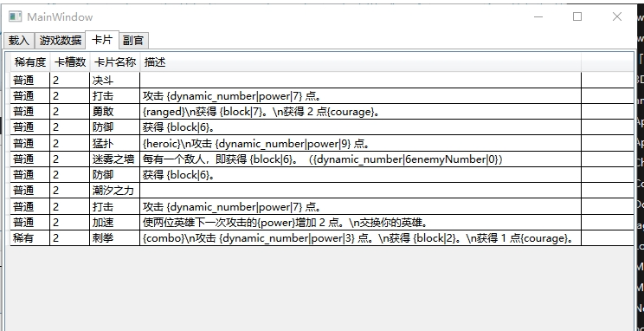Screen dimensions: 644x331
Task: Sort by the 稀有度 column header
Action: point(30,62)
